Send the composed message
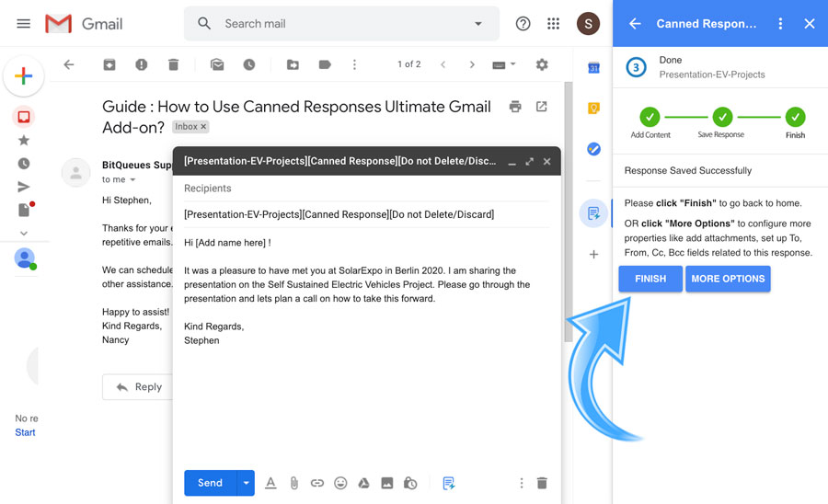This screenshot has width=828, height=504. pyautogui.click(x=210, y=483)
